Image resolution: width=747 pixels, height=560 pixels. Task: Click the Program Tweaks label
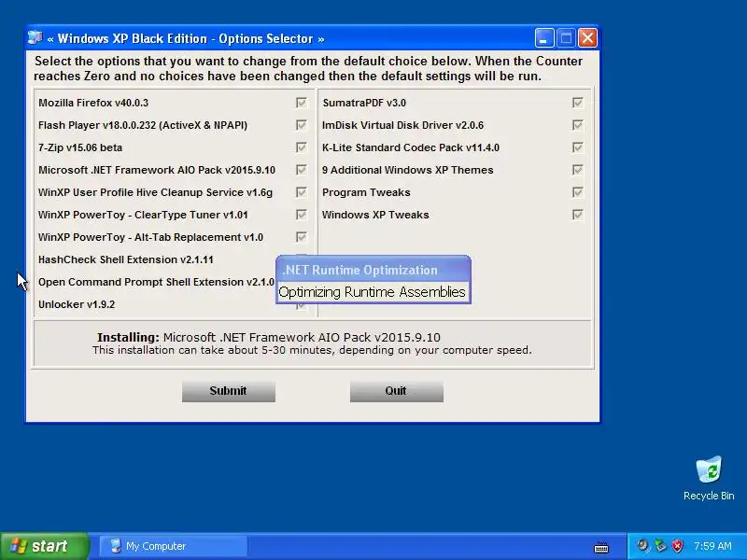(366, 192)
